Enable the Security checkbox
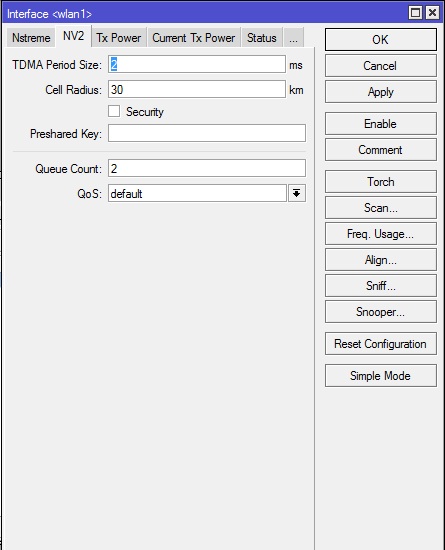Image resolution: width=445 pixels, height=550 pixels. coord(114,111)
